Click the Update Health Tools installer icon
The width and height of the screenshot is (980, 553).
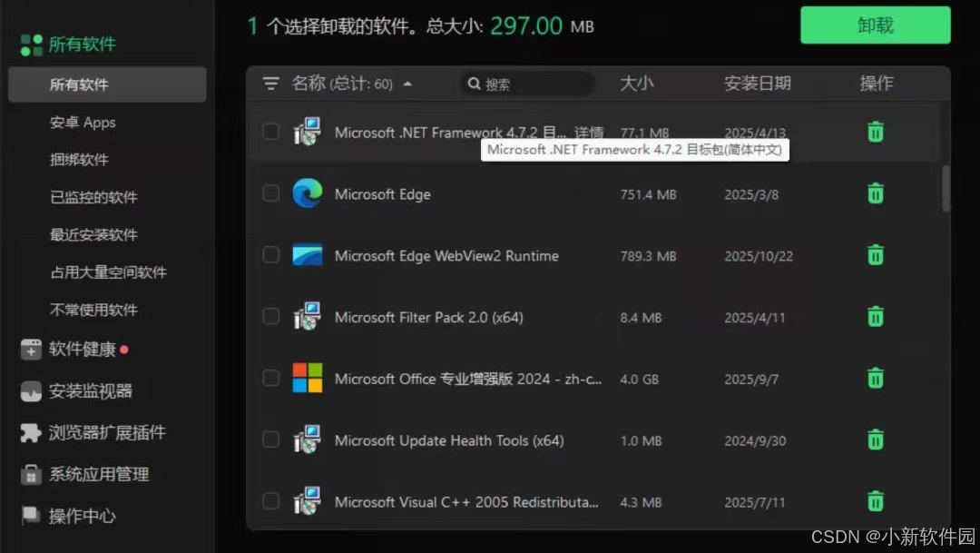click(308, 439)
